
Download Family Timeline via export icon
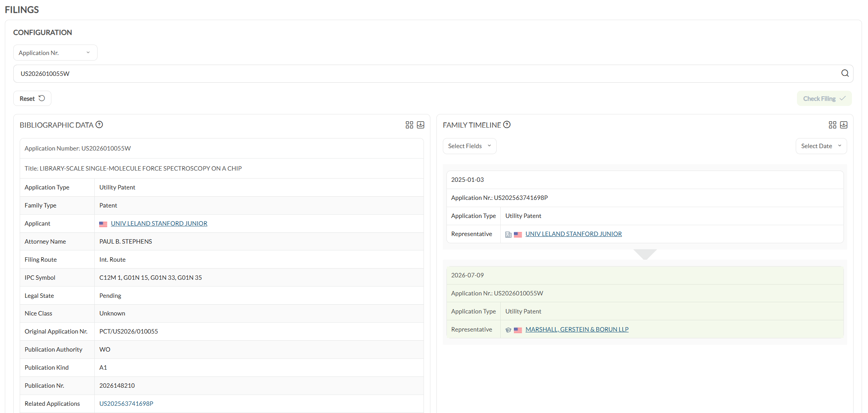tap(844, 125)
